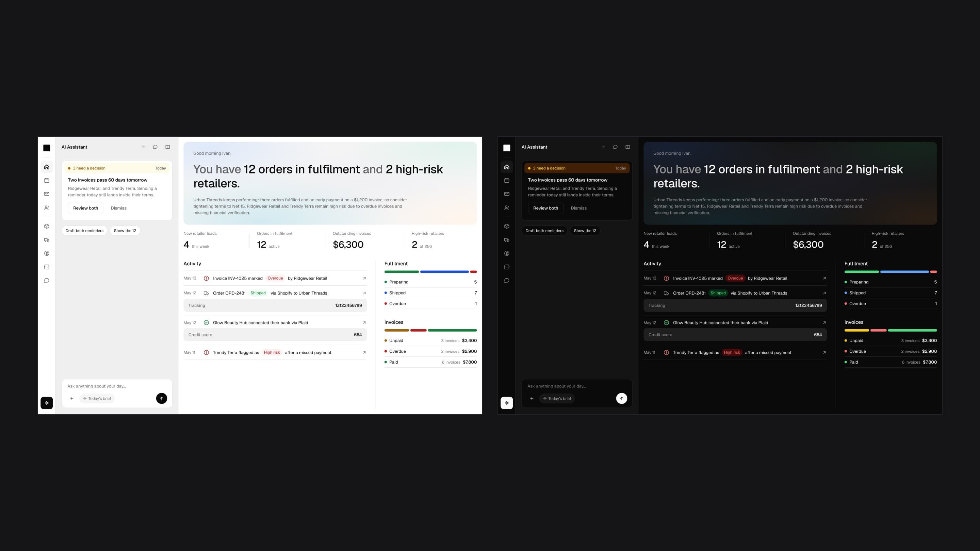Click $6,300 outstanding invoices in light theme
The height and width of the screenshot is (551, 980).
[x=348, y=245]
